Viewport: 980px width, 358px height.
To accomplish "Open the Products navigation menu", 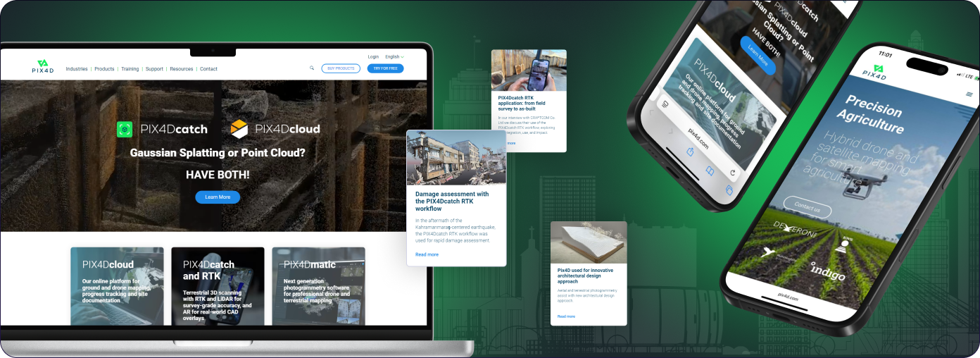I will click(104, 69).
